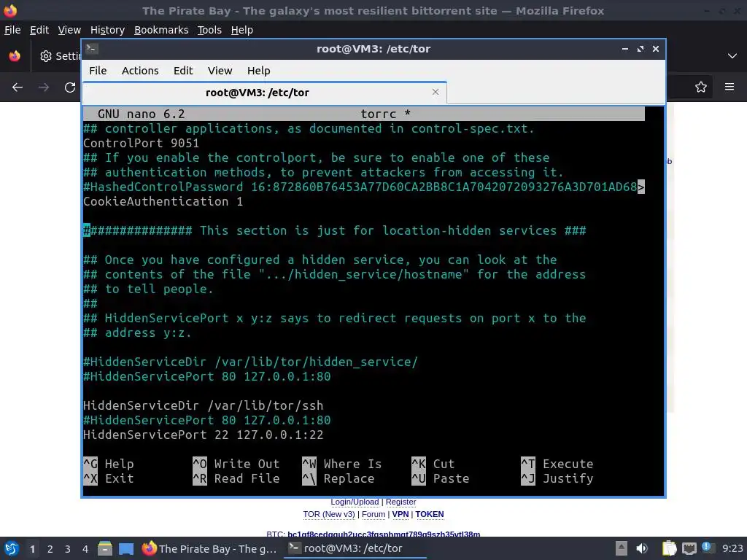The image size is (747, 560).
Task: Click the Register link
Action: point(400,502)
